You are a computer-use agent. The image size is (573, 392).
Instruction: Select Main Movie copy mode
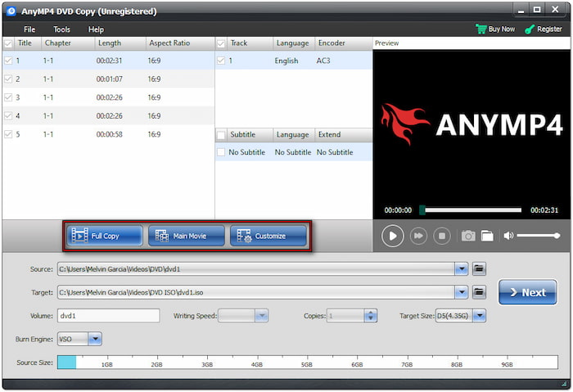[x=187, y=236]
